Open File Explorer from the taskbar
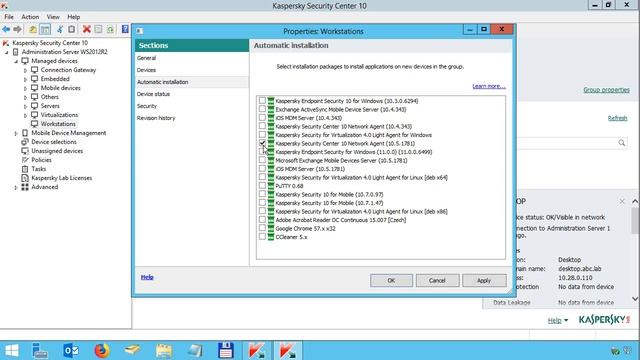 point(164,351)
